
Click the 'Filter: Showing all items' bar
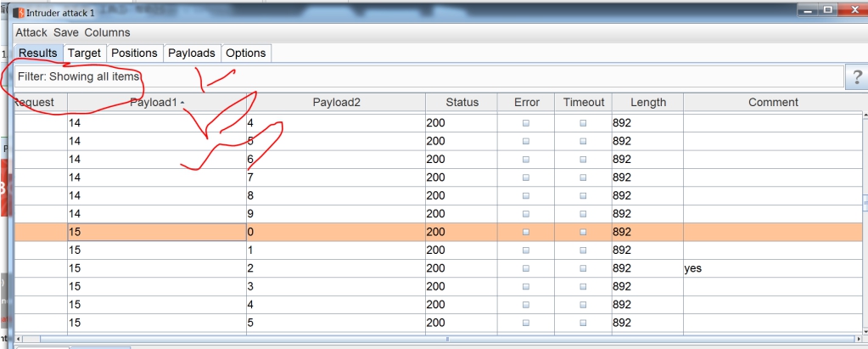click(x=429, y=76)
